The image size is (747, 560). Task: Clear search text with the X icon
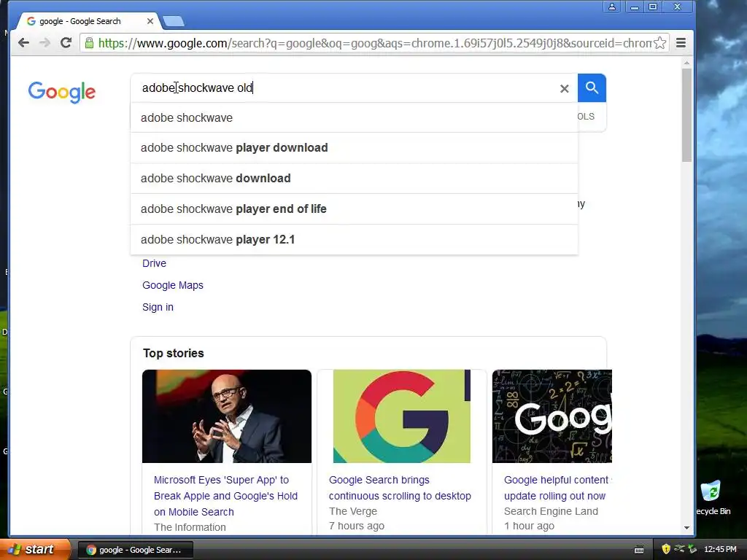coord(564,88)
